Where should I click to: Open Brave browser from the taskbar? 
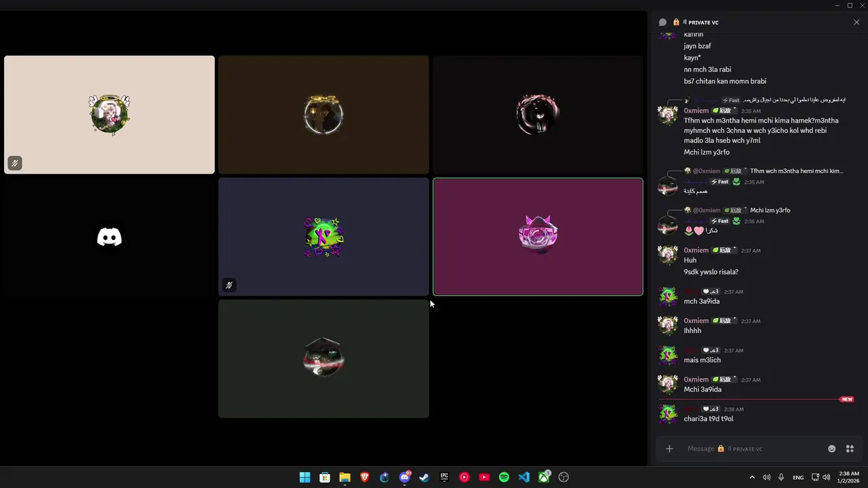365,477
